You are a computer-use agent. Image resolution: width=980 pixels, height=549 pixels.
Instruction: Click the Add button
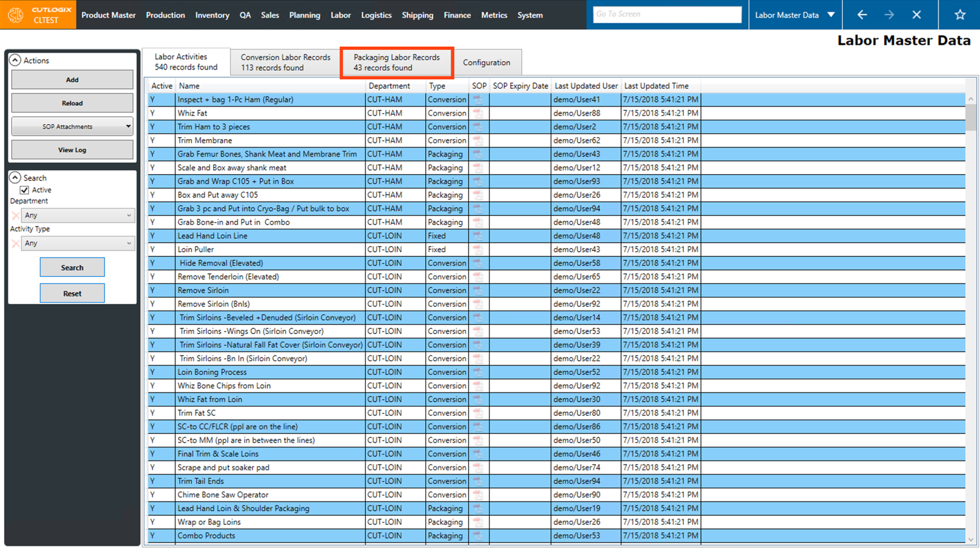72,80
